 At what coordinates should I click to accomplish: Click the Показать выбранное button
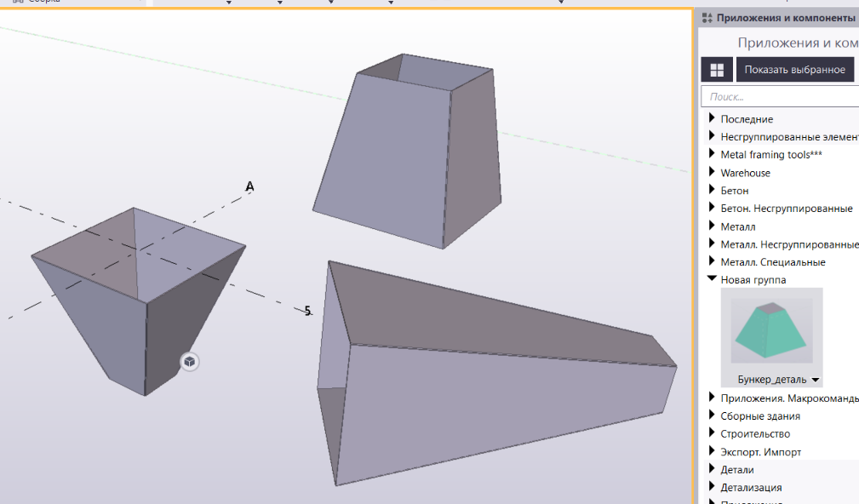pos(794,70)
